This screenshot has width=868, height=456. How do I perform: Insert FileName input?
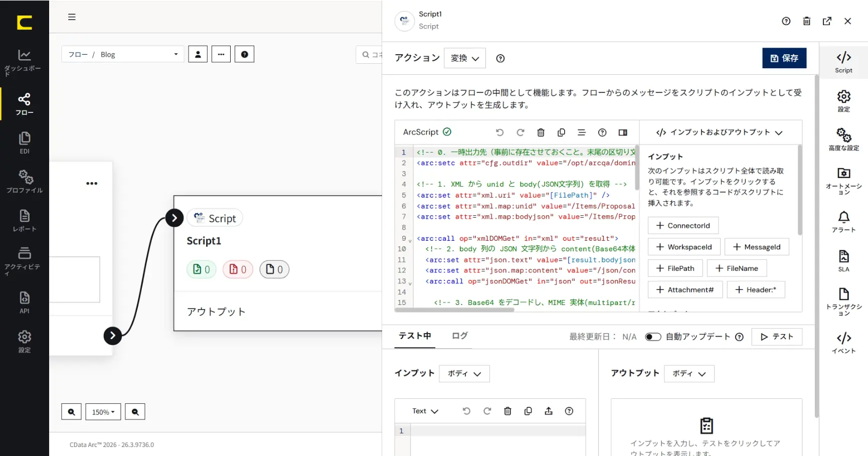point(737,268)
